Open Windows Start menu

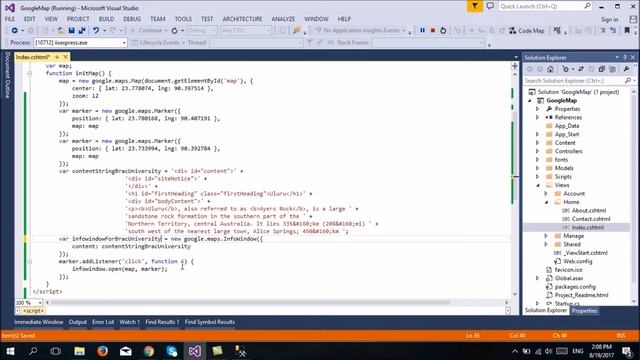coord(10,351)
